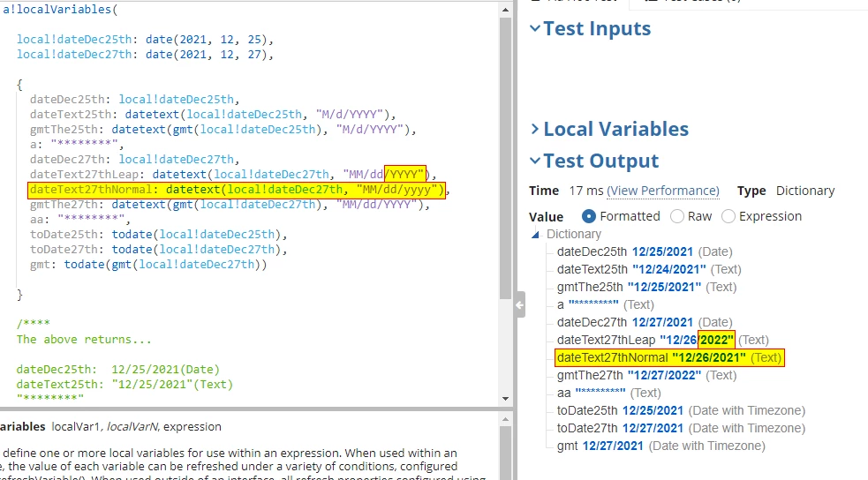
Task: Click the toDate25th: todate code line
Action: (x=158, y=235)
